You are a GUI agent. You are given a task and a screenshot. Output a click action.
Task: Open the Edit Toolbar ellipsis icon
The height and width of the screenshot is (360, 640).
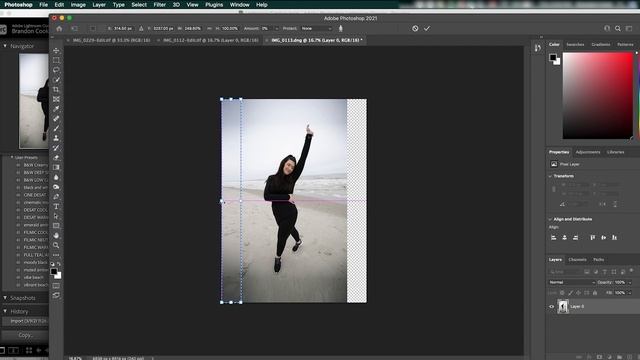pos(56,255)
